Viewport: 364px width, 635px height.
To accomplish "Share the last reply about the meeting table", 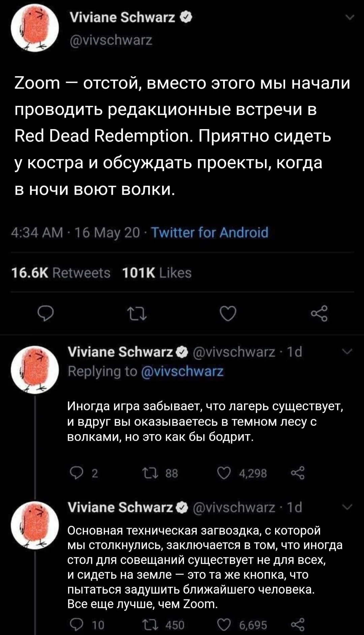I will pos(298,625).
